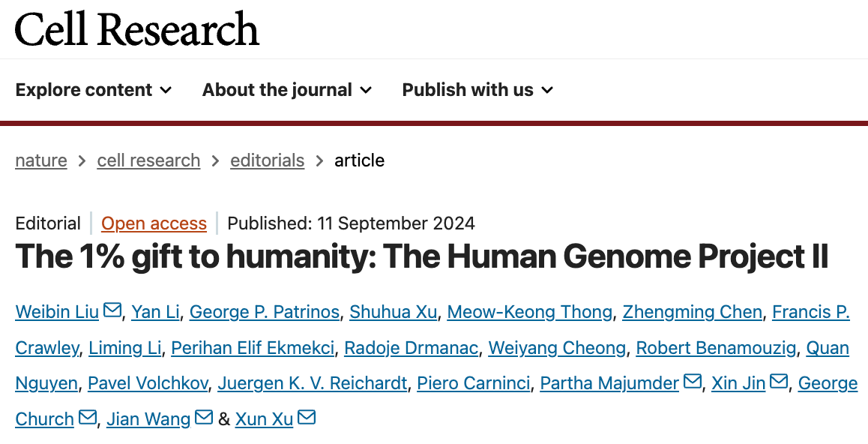Open the About the journal menu

[287, 90]
